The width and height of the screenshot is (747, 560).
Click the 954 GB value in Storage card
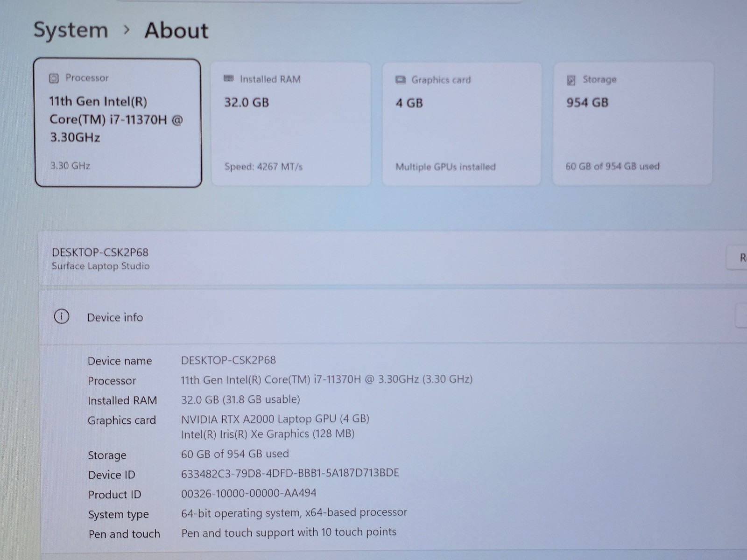click(587, 103)
